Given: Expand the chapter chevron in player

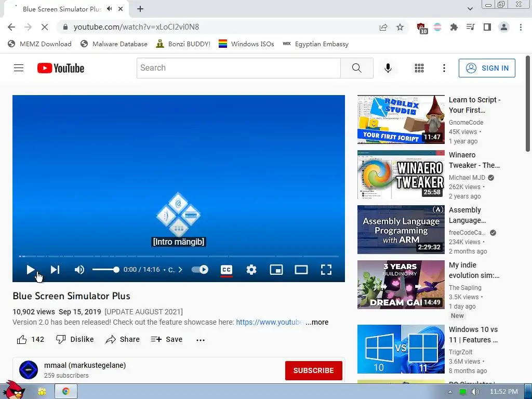Looking at the screenshot, I should point(180,270).
